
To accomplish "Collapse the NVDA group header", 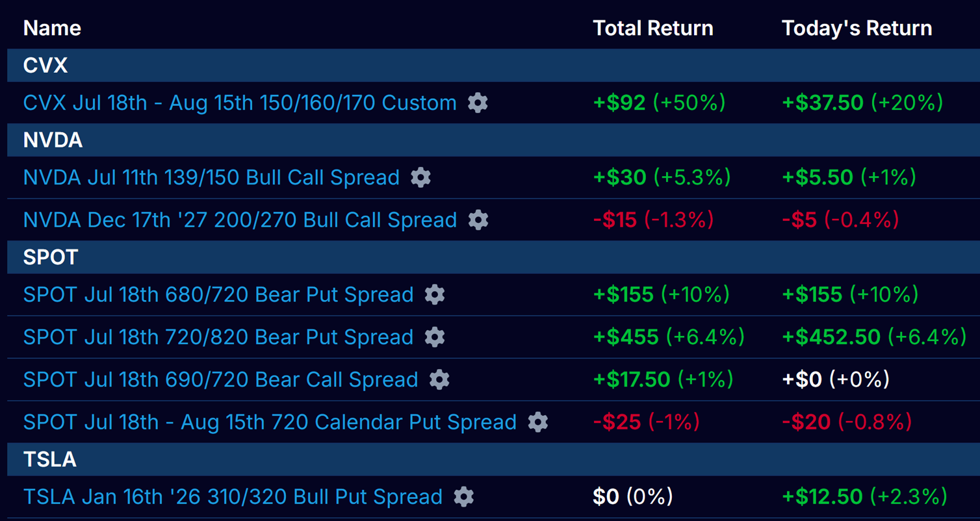I will (x=53, y=140).
